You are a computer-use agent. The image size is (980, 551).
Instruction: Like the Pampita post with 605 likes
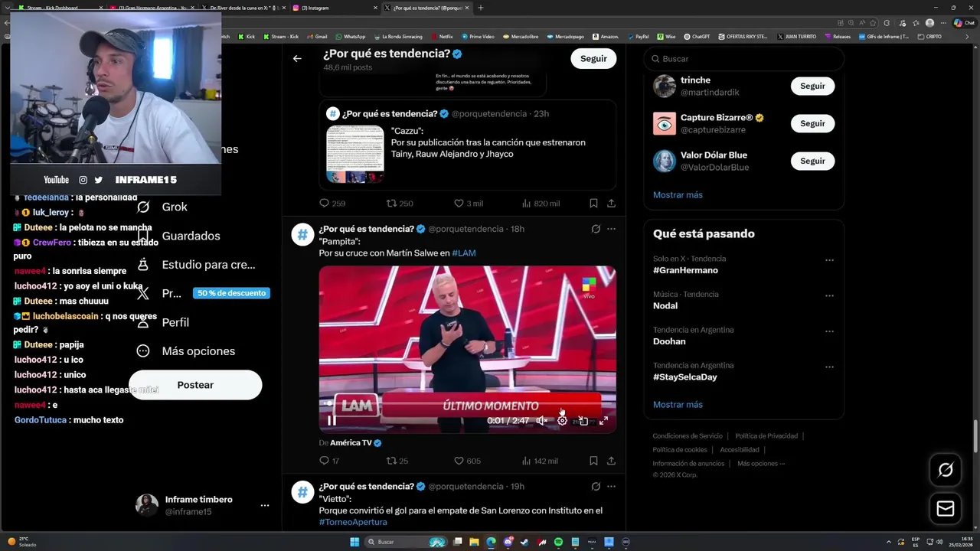467,461
